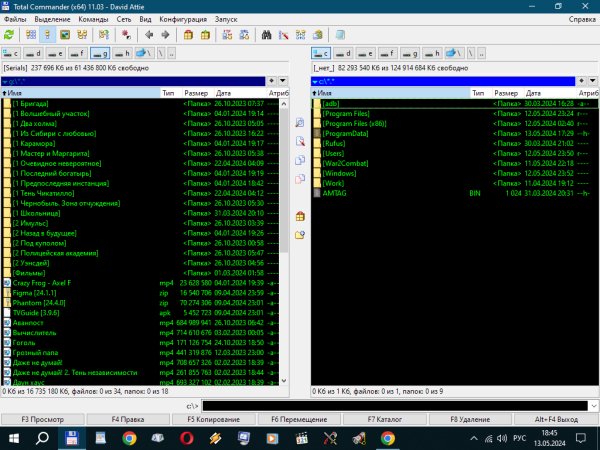Click the taskbar search magnifier icon
600x450 pixels.
point(42,439)
